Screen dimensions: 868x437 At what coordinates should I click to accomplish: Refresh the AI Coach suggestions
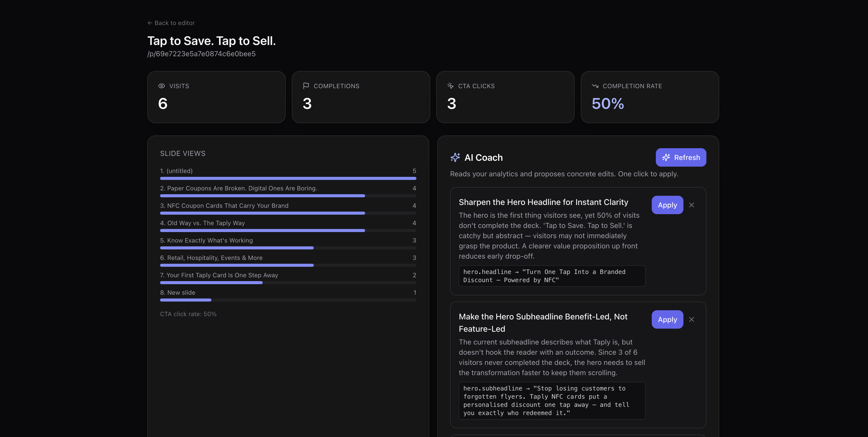[681, 157]
